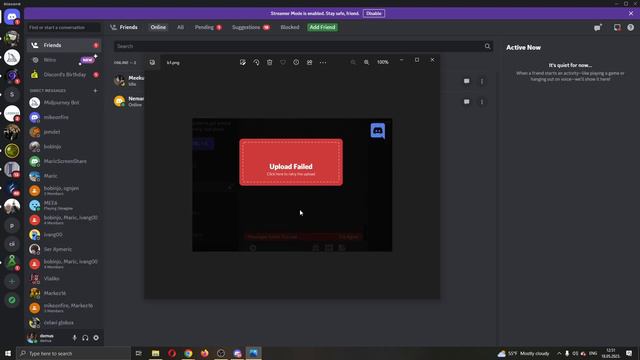Viewport: 640px width, 360px height.
Task: Open the Vladko direct message
Action: [64, 278]
